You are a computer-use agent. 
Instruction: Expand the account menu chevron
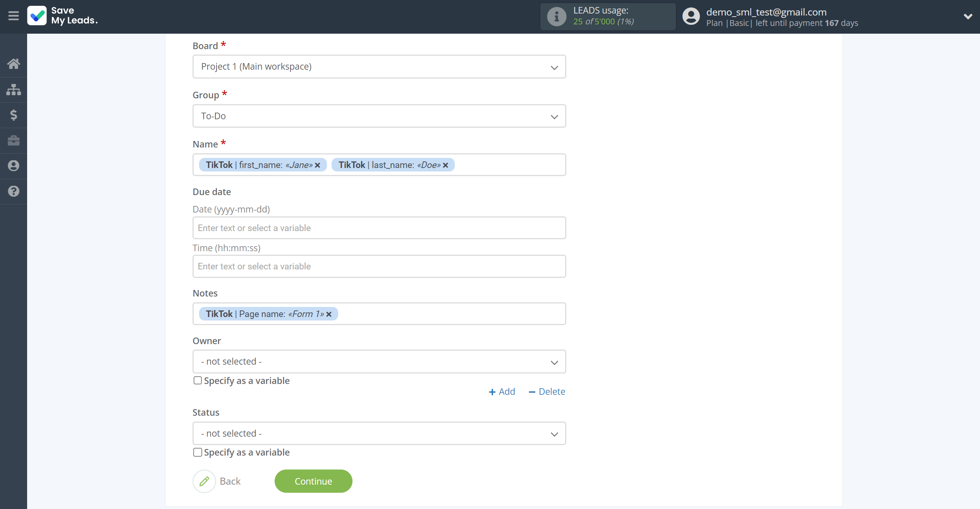(x=968, y=16)
